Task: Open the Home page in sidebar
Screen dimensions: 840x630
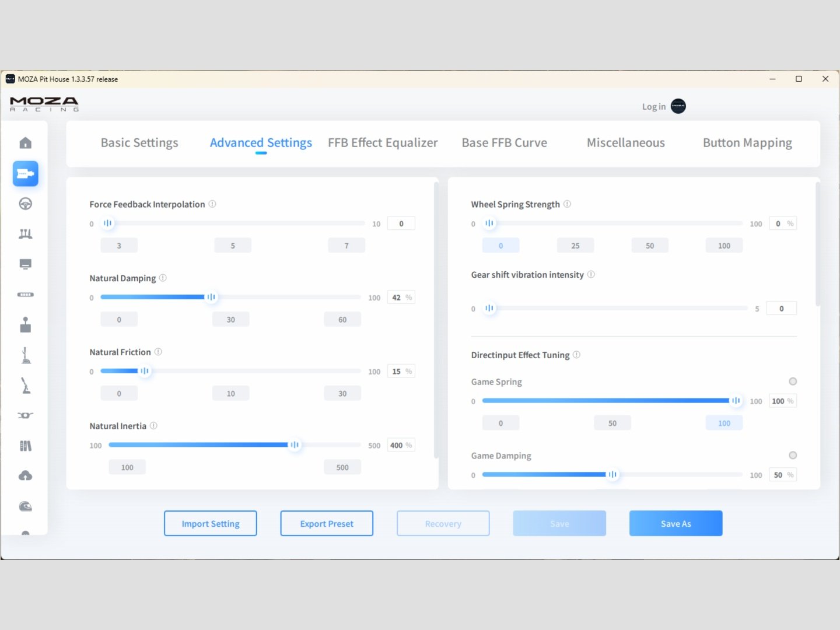Action: [25, 143]
